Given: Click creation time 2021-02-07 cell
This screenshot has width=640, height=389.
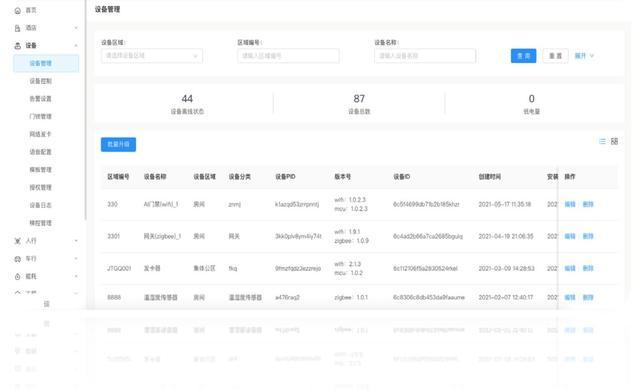Looking at the screenshot, I should 506,298.
